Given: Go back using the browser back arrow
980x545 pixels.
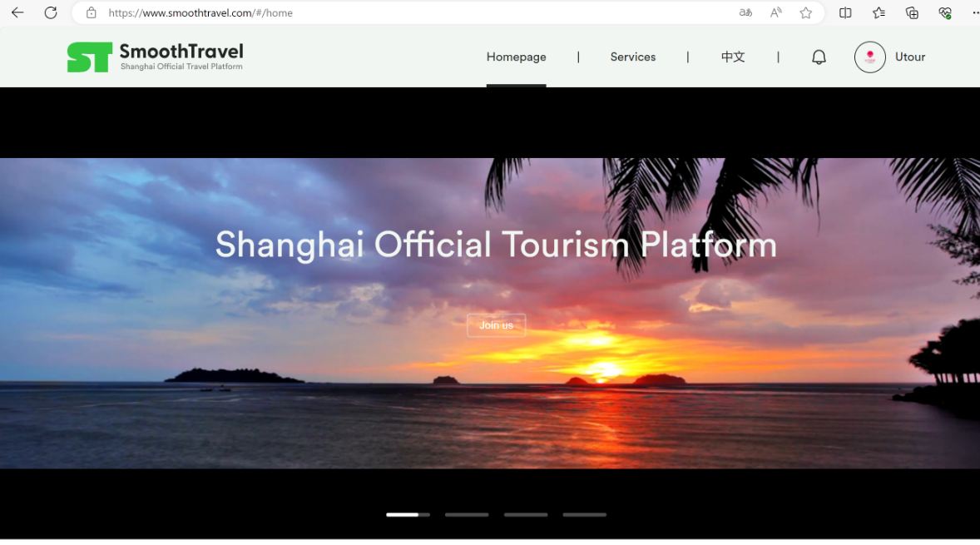Looking at the screenshot, I should [17, 12].
